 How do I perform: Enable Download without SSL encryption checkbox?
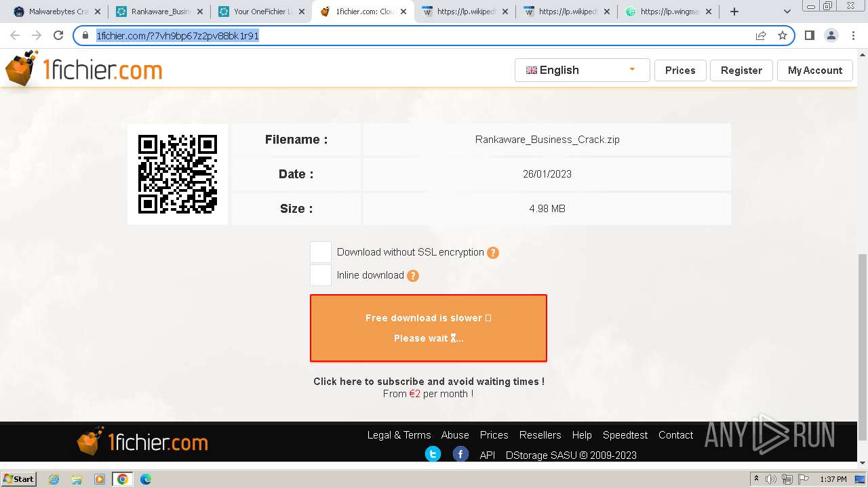[321, 252]
